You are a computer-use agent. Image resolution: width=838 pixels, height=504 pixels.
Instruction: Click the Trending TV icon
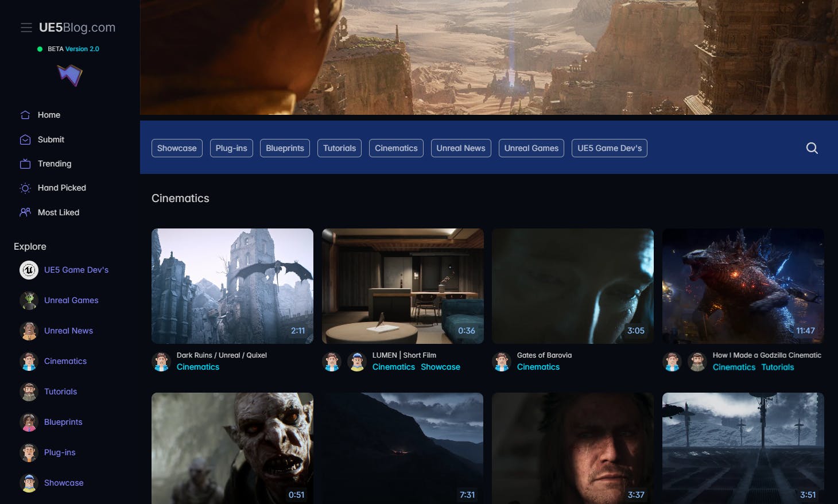(25, 164)
